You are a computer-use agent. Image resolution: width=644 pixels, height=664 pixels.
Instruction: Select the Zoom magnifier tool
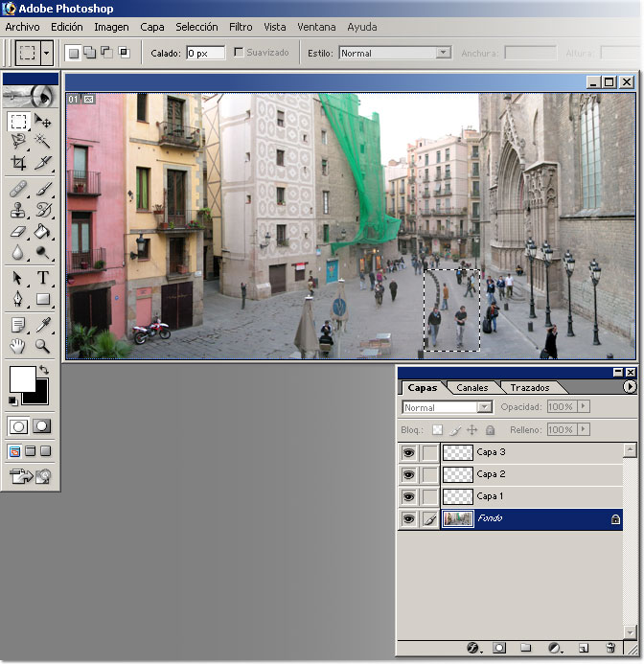coord(43,346)
